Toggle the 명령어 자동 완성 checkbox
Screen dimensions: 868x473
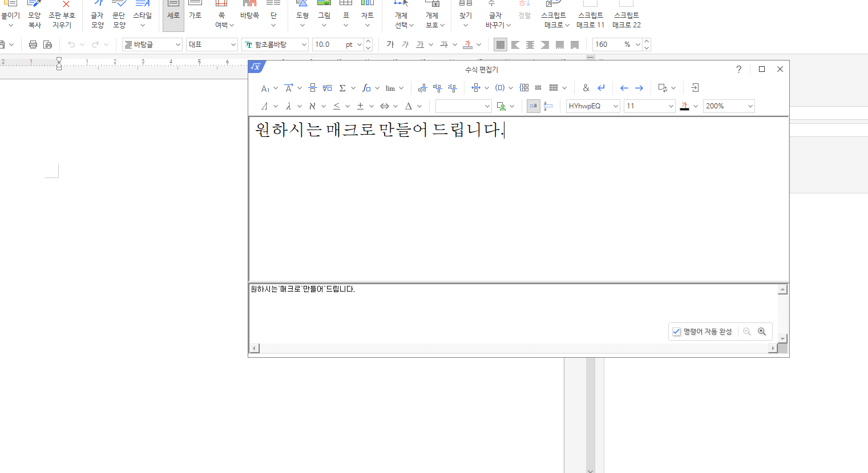click(x=677, y=331)
